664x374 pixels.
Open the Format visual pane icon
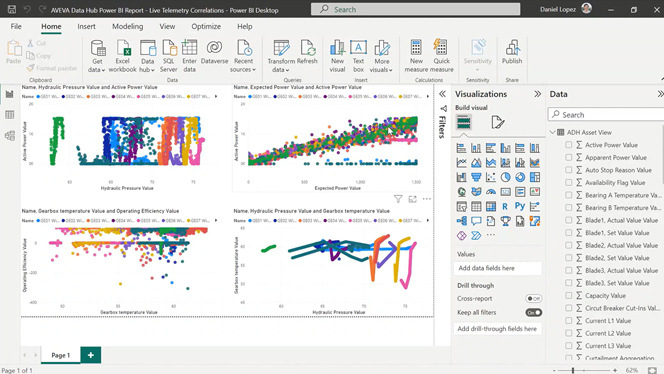pyautogui.click(x=498, y=122)
